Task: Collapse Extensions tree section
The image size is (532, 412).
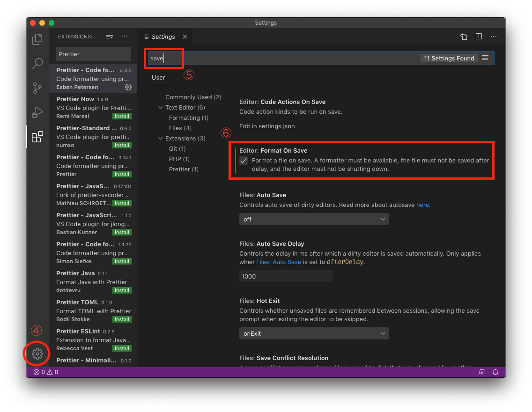Action: point(160,139)
